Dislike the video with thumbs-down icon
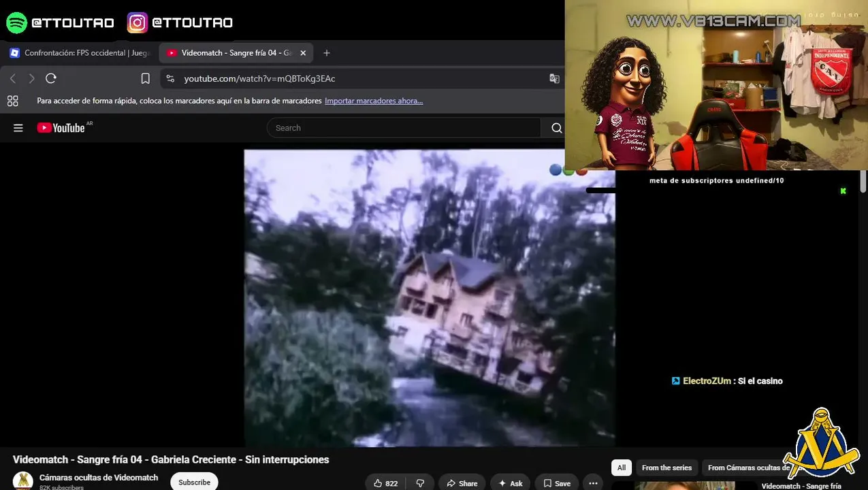 [x=420, y=483]
